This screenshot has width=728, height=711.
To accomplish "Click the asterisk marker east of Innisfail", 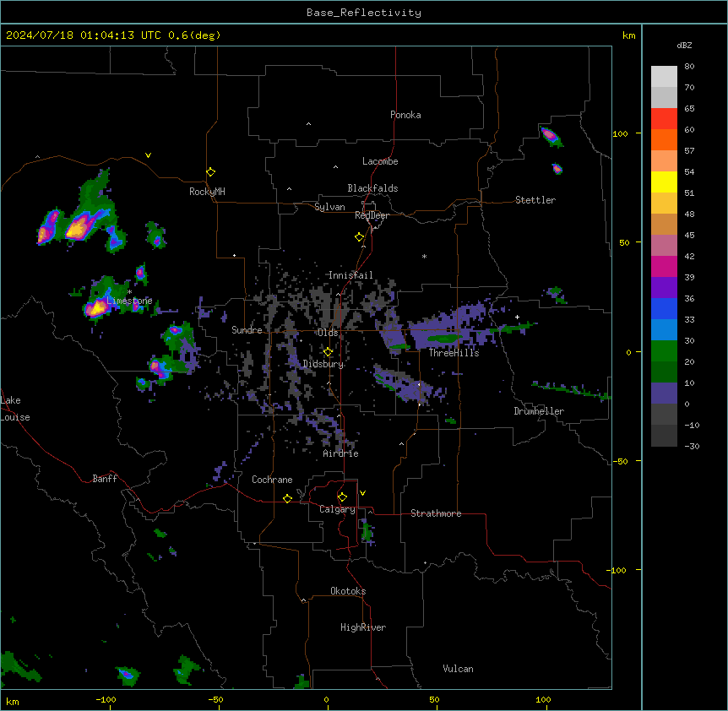I will 424,257.
